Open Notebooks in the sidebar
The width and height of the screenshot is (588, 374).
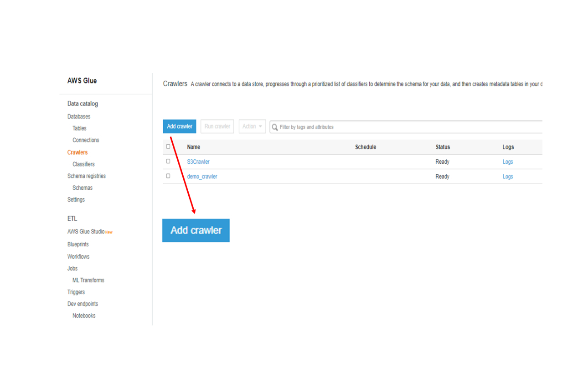[x=84, y=316]
